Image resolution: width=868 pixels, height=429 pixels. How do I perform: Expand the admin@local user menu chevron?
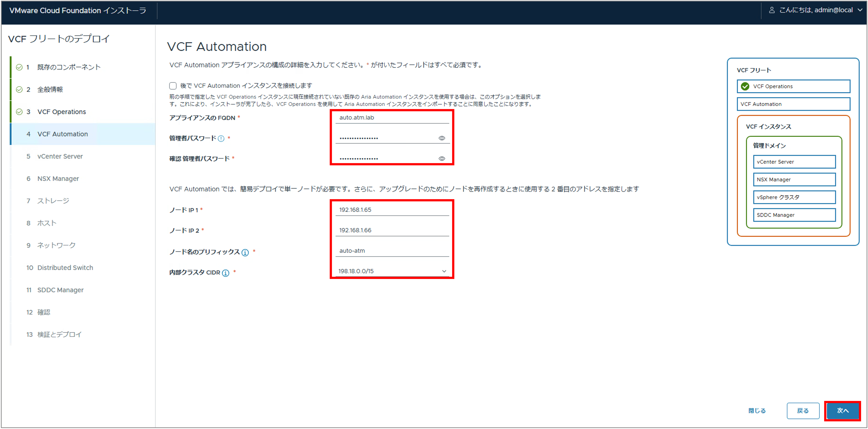click(860, 10)
